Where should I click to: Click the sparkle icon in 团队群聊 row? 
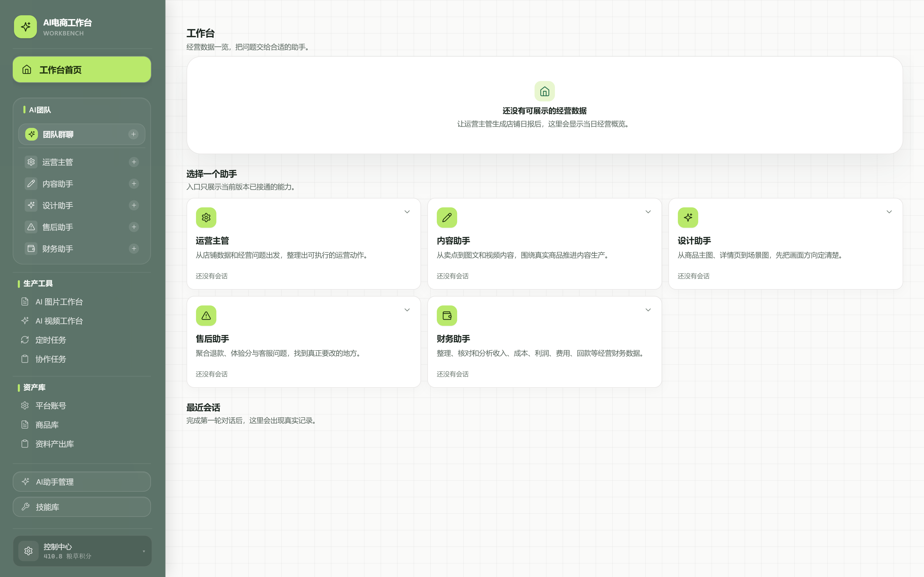click(32, 134)
